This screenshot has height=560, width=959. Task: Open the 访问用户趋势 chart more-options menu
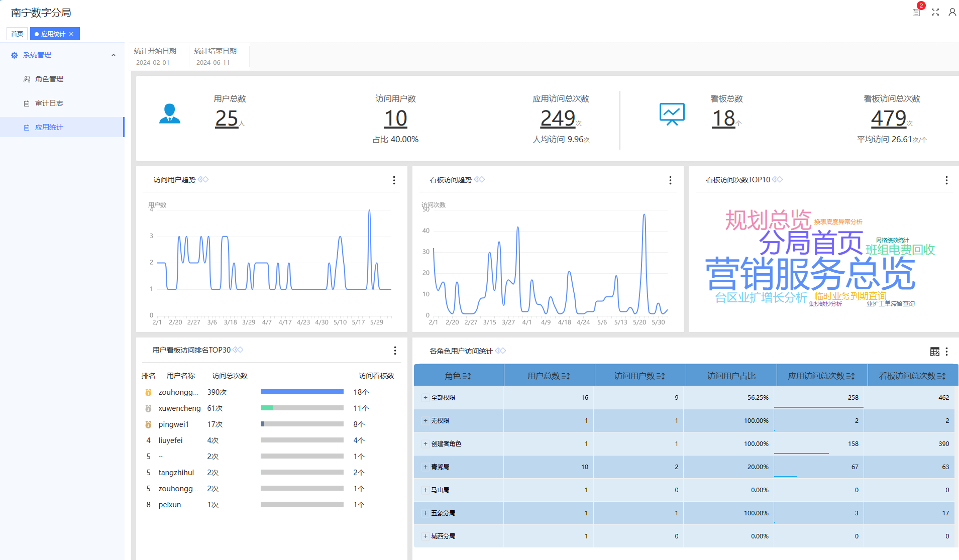pyautogui.click(x=394, y=180)
